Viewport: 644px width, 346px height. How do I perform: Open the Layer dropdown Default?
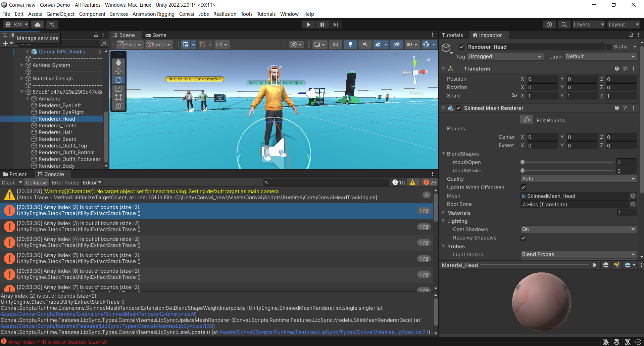coord(601,56)
